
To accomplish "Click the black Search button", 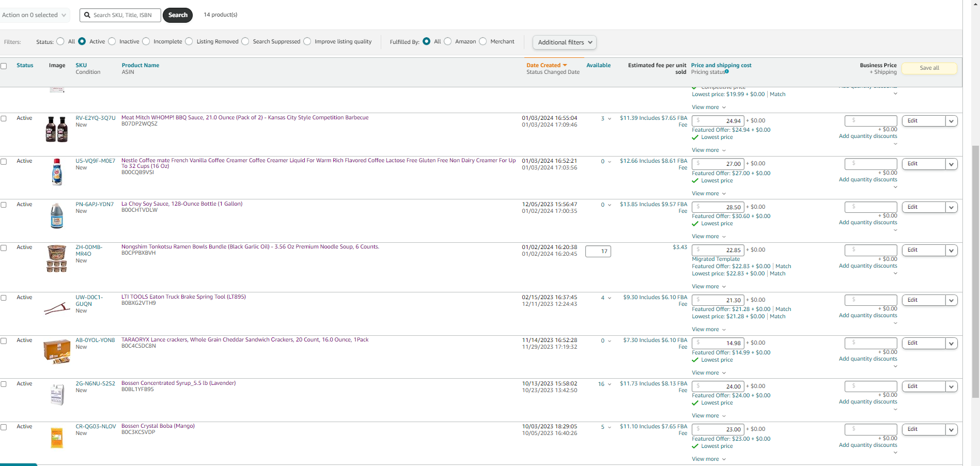I will point(178,15).
